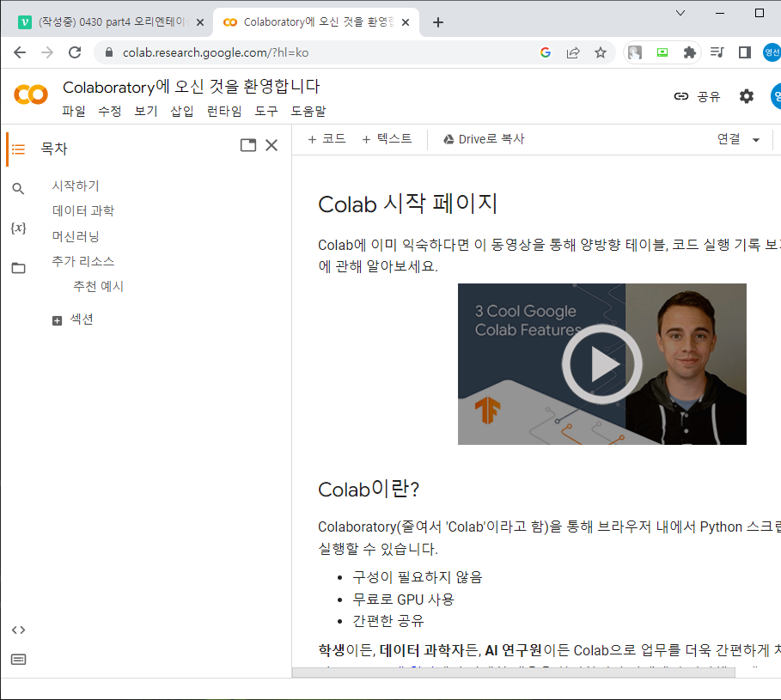Open the Chrome profile avatar
The image size is (781, 700).
pos(772,52)
